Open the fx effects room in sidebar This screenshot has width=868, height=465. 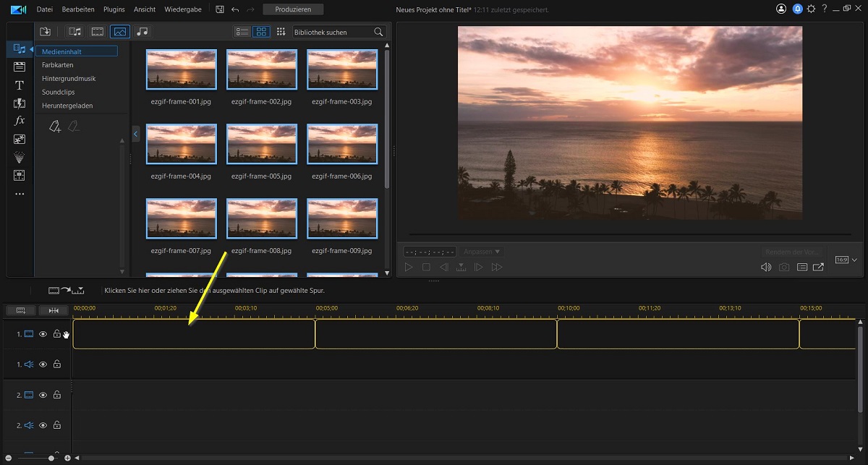click(x=20, y=121)
